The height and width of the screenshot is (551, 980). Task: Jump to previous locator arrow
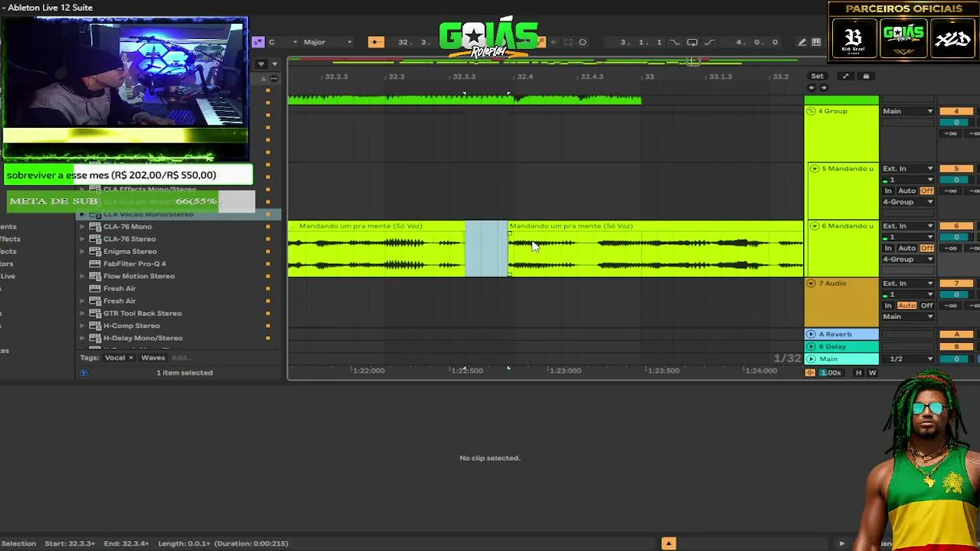812,87
